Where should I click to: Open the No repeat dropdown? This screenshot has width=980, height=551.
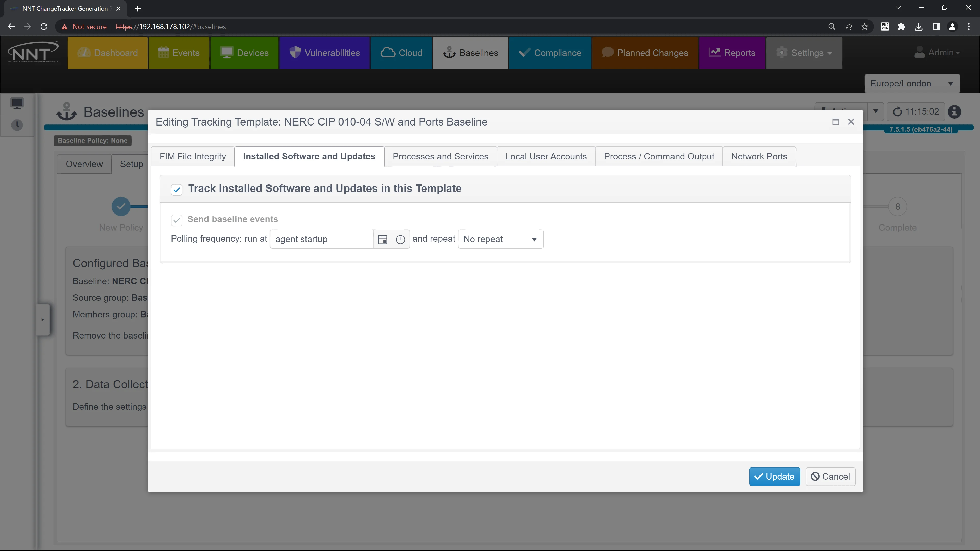(501, 239)
